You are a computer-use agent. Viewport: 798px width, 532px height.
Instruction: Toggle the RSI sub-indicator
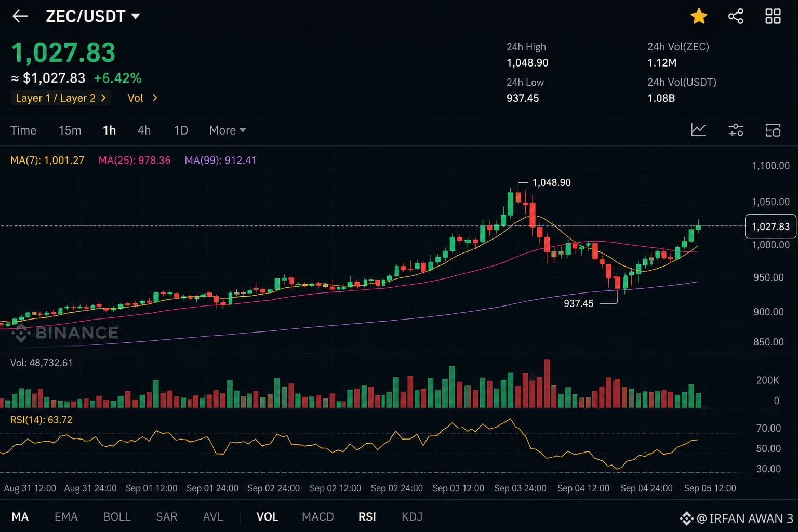(x=367, y=517)
